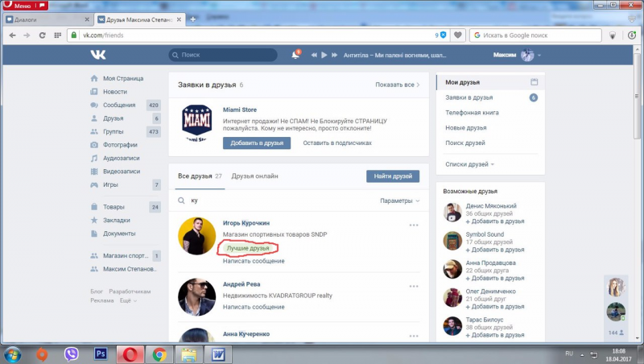Skip to next audio track
644x364 pixels.
point(334,55)
